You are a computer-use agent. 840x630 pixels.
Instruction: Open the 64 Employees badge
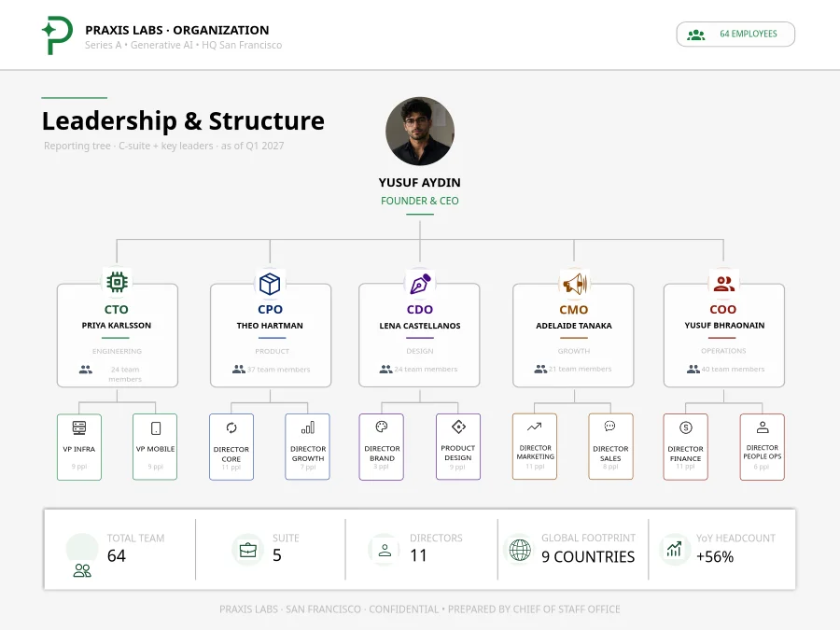pos(735,35)
